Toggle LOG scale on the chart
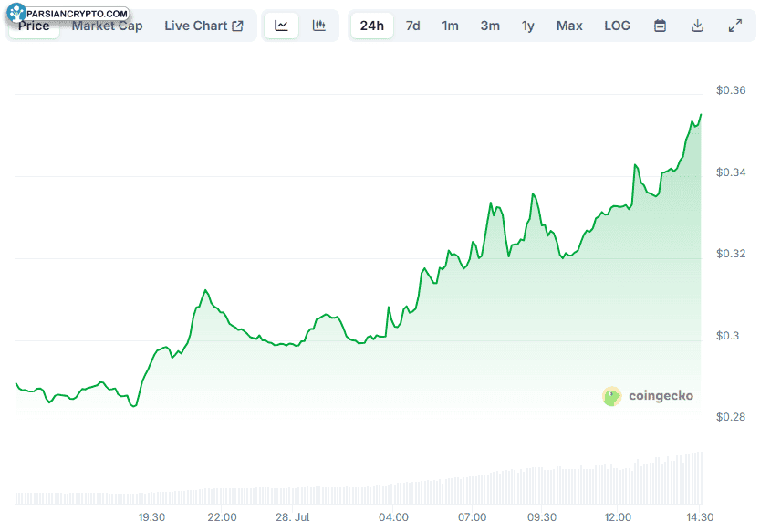Screen dimensions: 760x532 point(617,26)
